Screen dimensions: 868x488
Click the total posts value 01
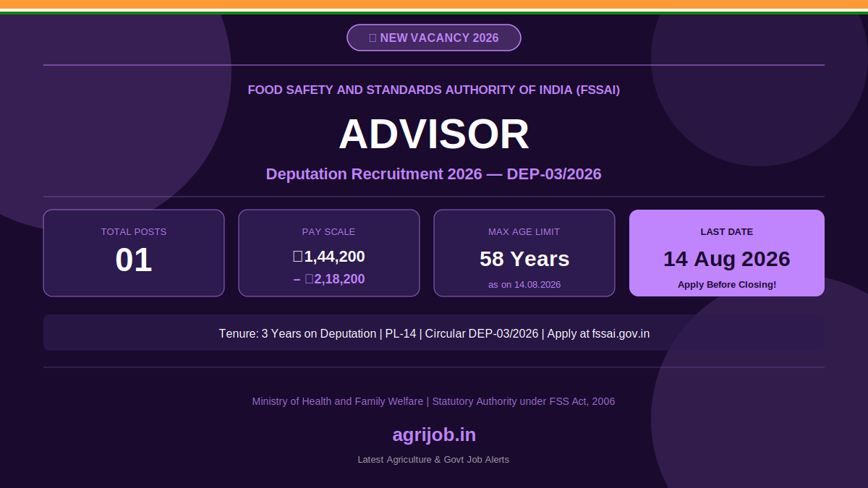point(134,260)
